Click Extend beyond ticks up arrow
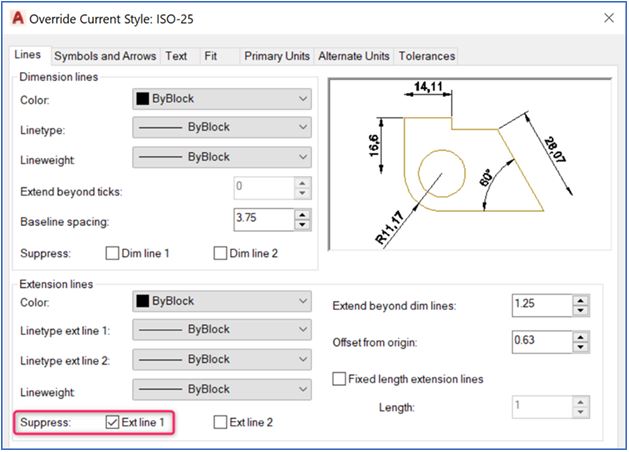 pos(302,183)
